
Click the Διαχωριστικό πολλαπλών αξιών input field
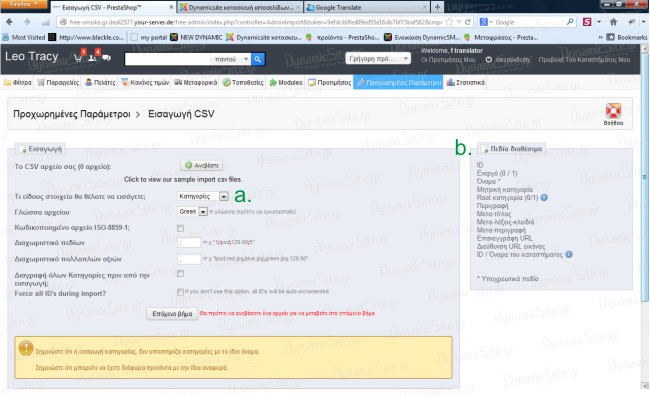[189, 259]
